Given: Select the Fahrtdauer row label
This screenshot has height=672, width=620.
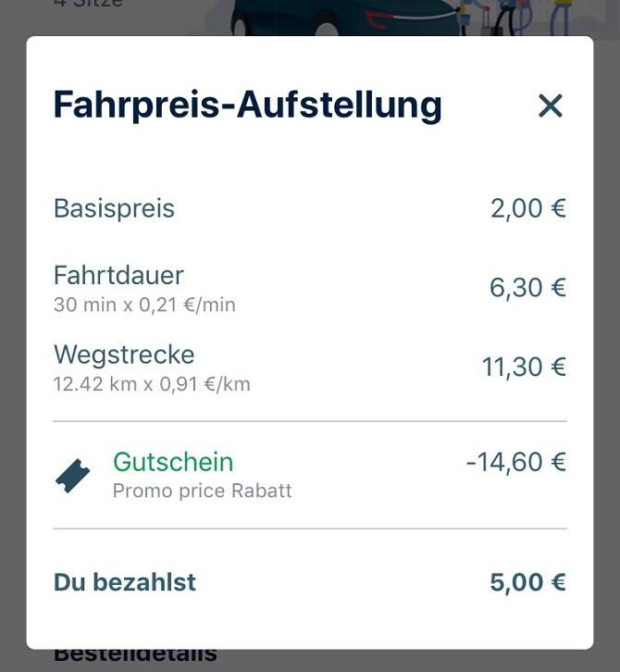Looking at the screenshot, I should click(118, 275).
